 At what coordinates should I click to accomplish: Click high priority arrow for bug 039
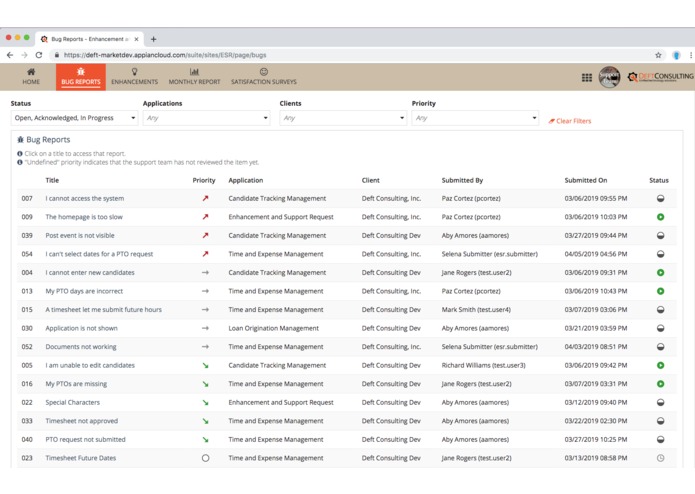point(205,236)
